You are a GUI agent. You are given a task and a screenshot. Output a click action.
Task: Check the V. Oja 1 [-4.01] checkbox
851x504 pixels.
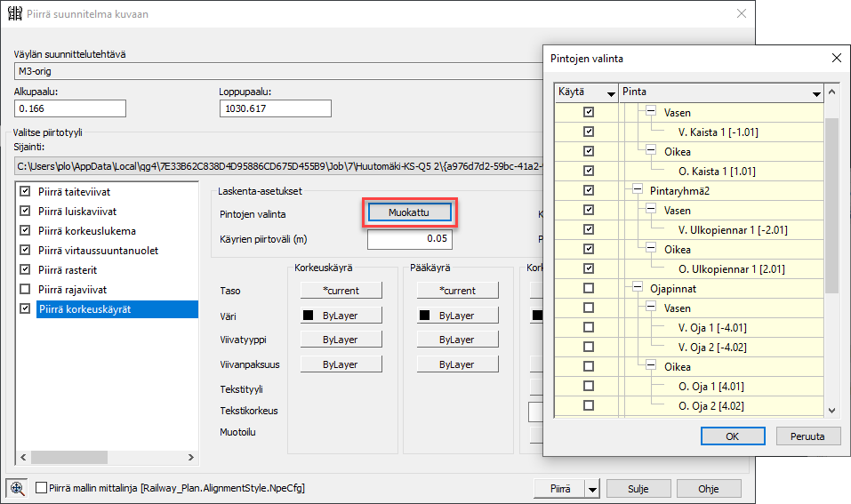pyautogui.click(x=589, y=327)
